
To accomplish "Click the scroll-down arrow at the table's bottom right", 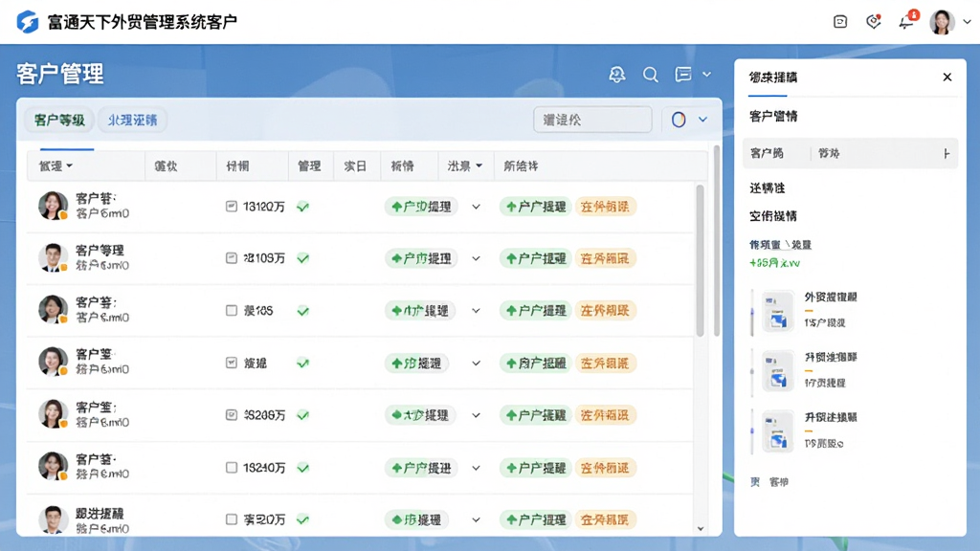I will (700, 528).
